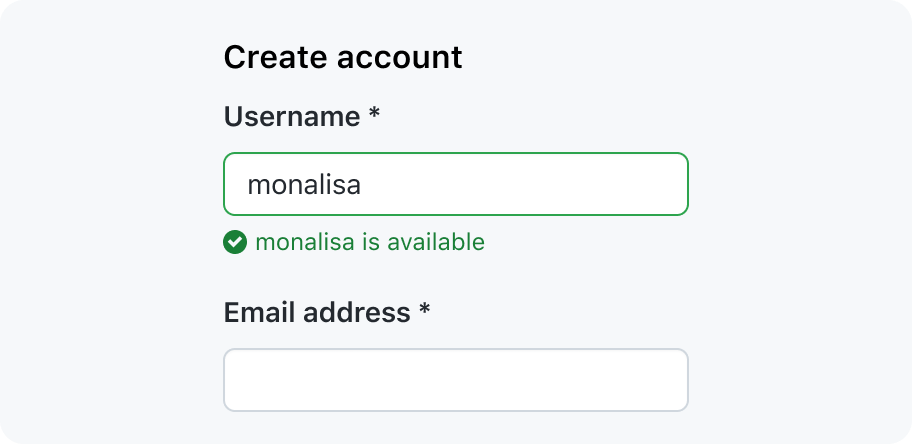Viewport: 912px width, 444px height.
Task: Click the required asterisk beside Email address
Action: tap(425, 309)
